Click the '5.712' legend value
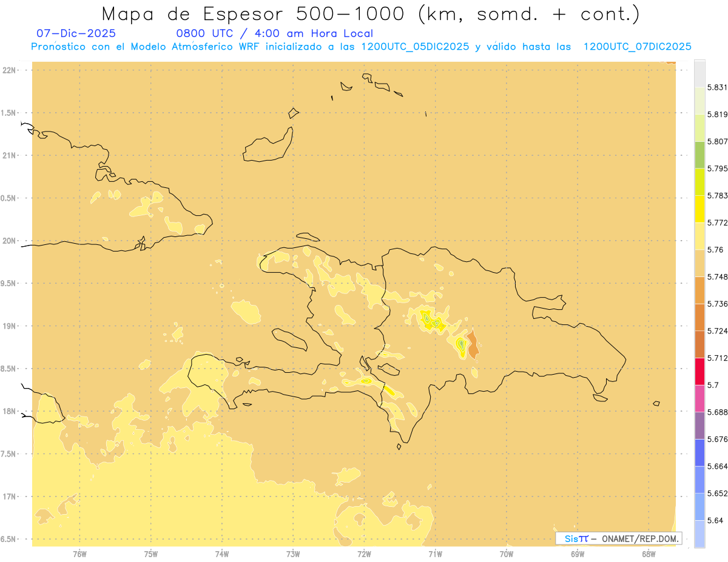The height and width of the screenshot is (562, 728). tap(717, 358)
